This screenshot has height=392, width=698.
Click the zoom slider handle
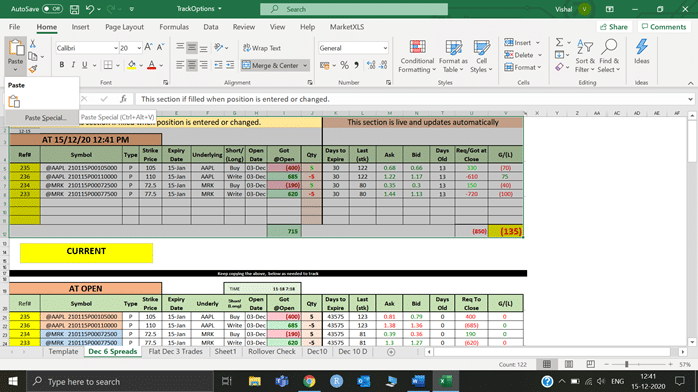click(626, 364)
